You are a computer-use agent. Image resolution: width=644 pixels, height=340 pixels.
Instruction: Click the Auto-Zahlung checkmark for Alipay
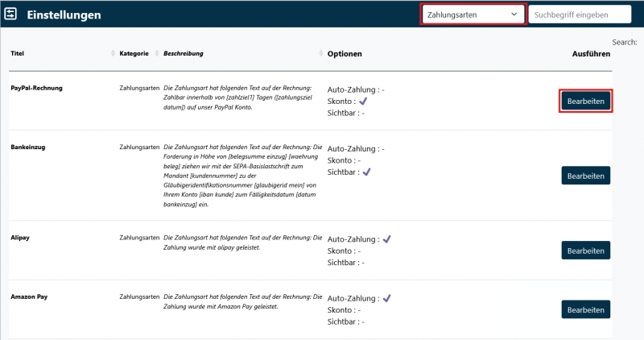click(387, 239)
